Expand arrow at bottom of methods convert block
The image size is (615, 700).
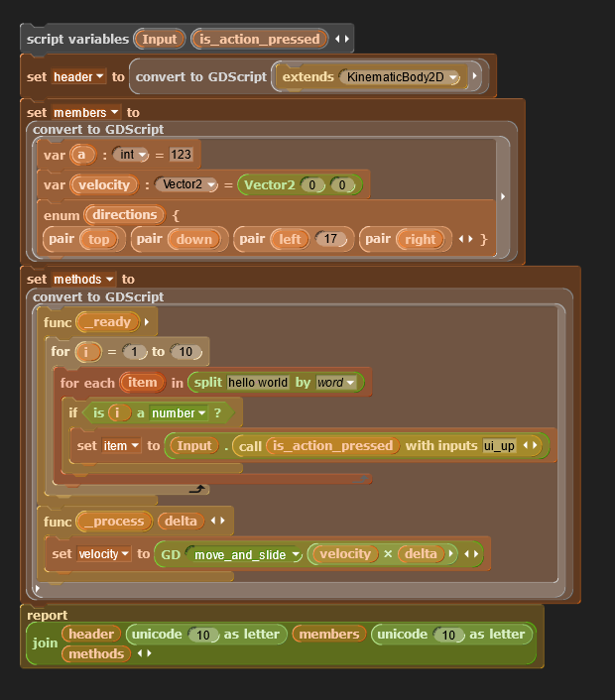click(38, 589)
